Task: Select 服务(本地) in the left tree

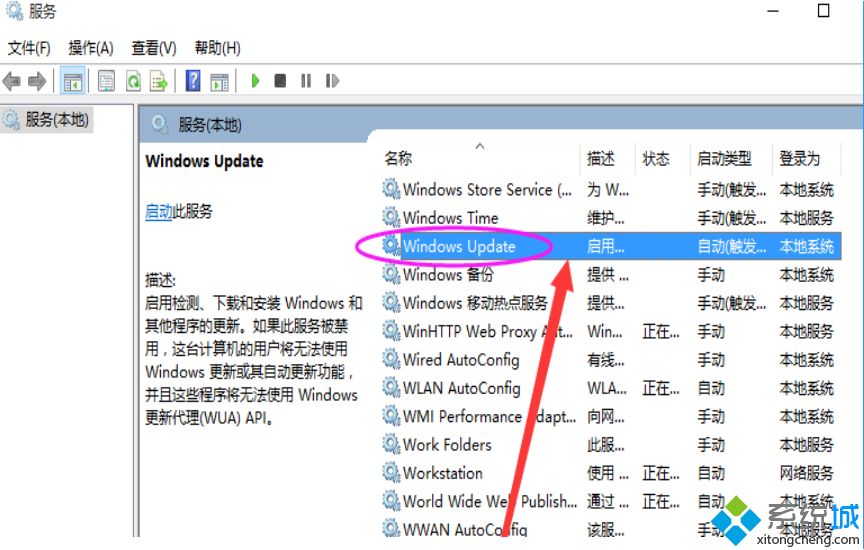Action: 47,120
